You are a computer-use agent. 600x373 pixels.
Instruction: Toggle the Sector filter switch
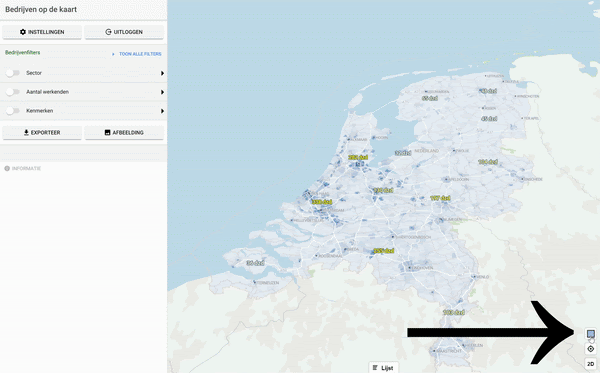13,73
